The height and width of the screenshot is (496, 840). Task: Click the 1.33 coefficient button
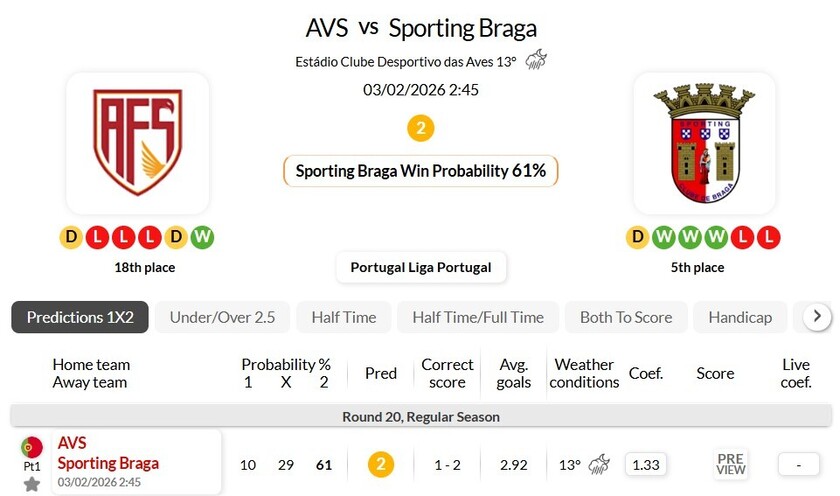point(646,464)
